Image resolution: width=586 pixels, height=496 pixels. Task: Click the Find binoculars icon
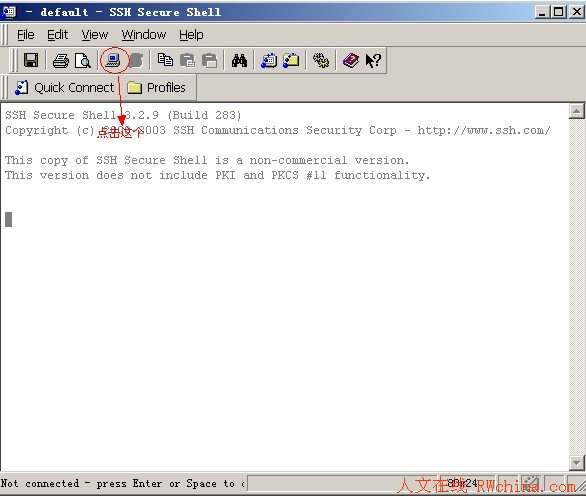(239, 60)
